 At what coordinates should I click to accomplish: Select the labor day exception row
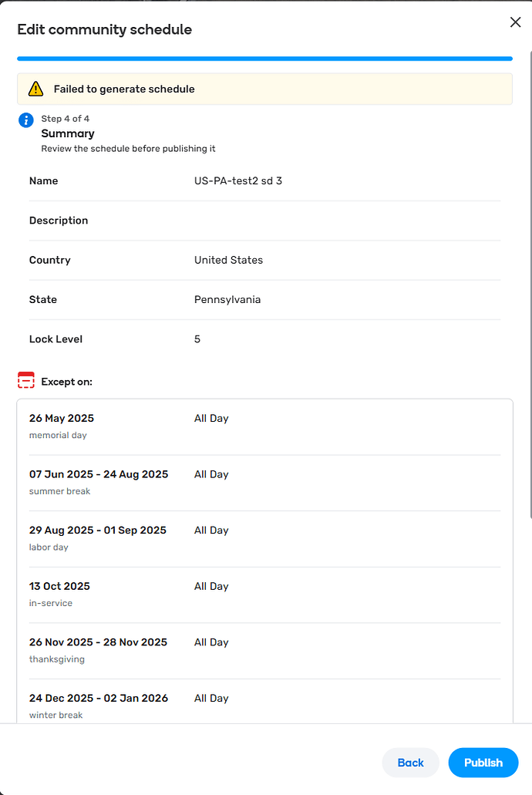pos(264,538)
